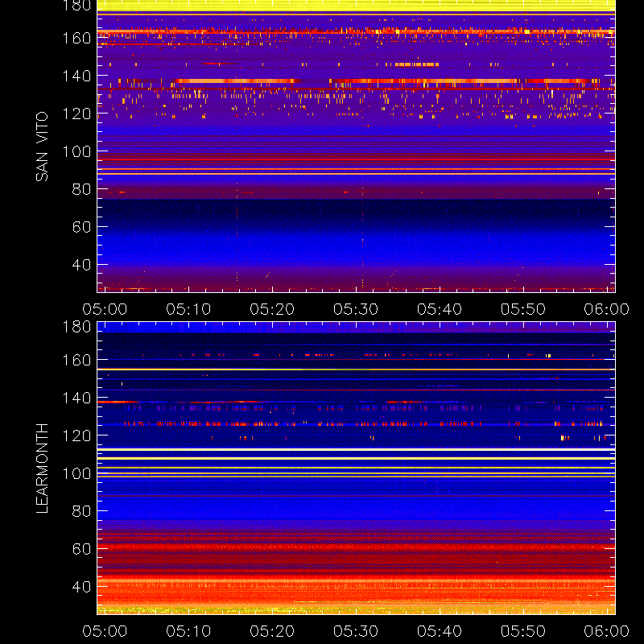
Task: Select the 160 frequency label on San Vito plot
Action: [76, 38]
